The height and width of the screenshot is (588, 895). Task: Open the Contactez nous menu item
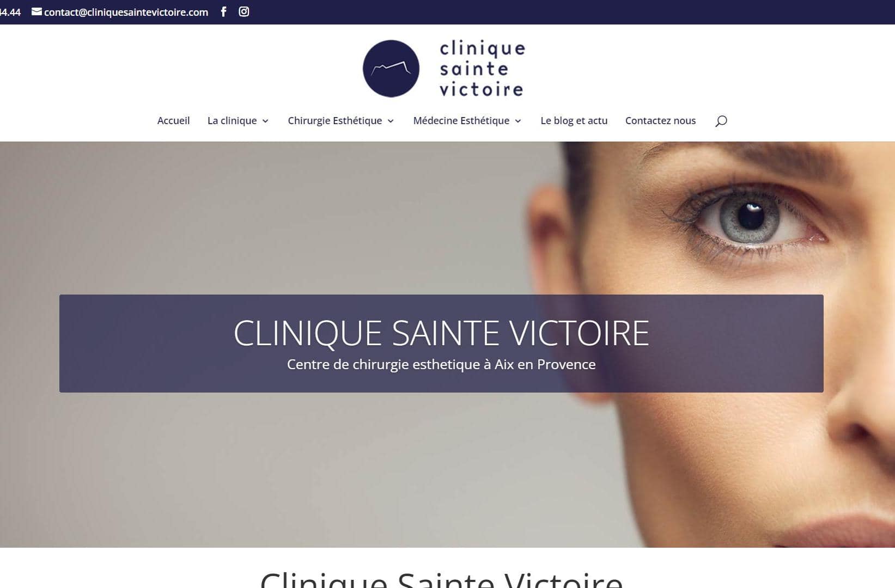[x=660, y=121]
